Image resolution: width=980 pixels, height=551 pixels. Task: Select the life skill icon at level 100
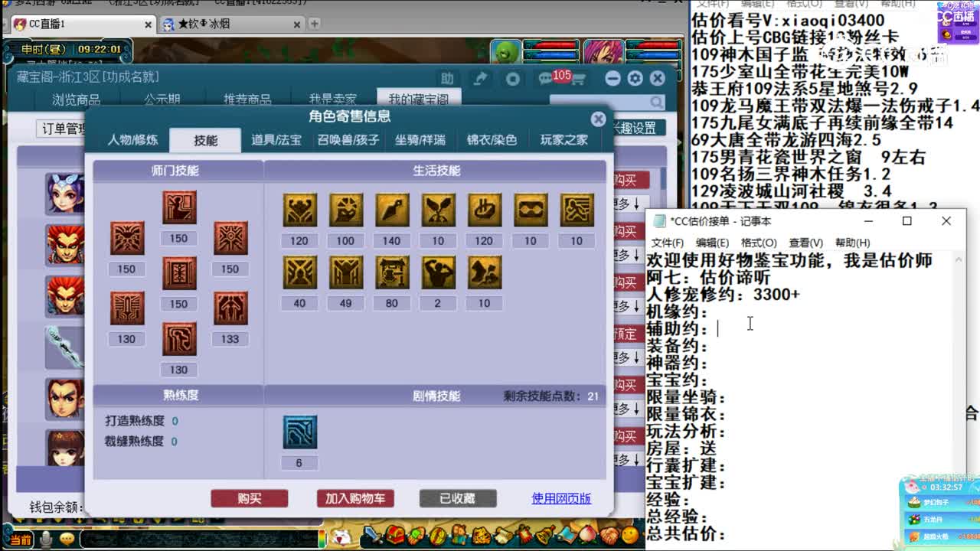click(346, 210)
